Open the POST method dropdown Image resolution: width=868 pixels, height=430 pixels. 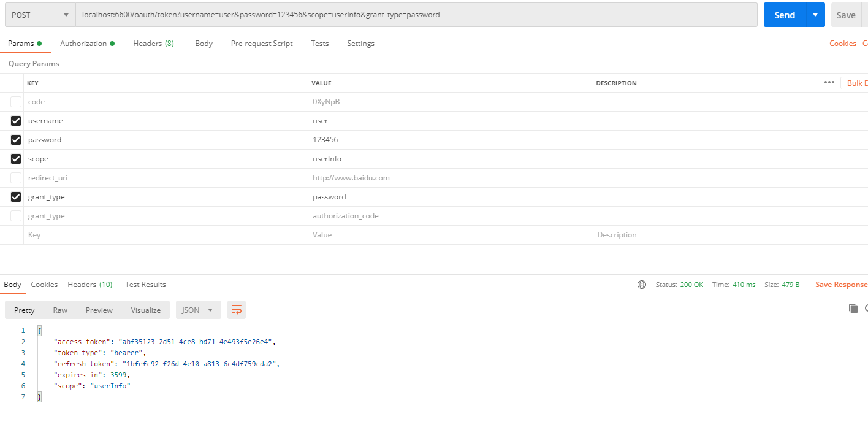[40, 15]
